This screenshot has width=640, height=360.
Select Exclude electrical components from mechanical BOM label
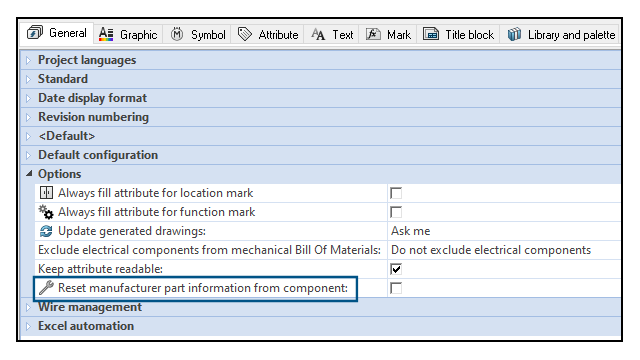209,250
